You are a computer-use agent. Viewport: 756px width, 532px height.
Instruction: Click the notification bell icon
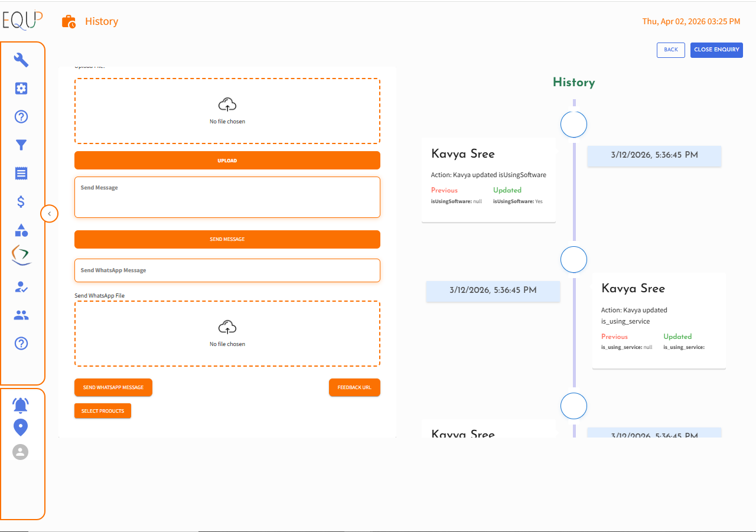[21, 405]
